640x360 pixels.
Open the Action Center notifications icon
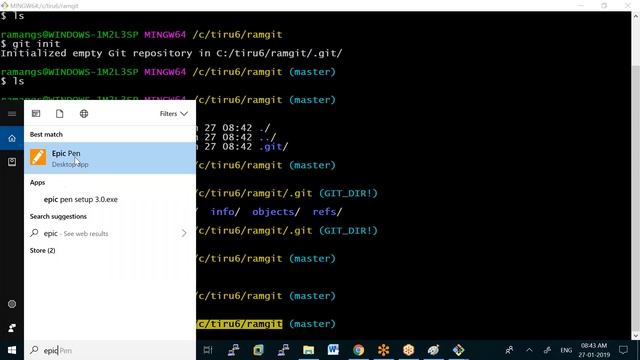(623, 350)
